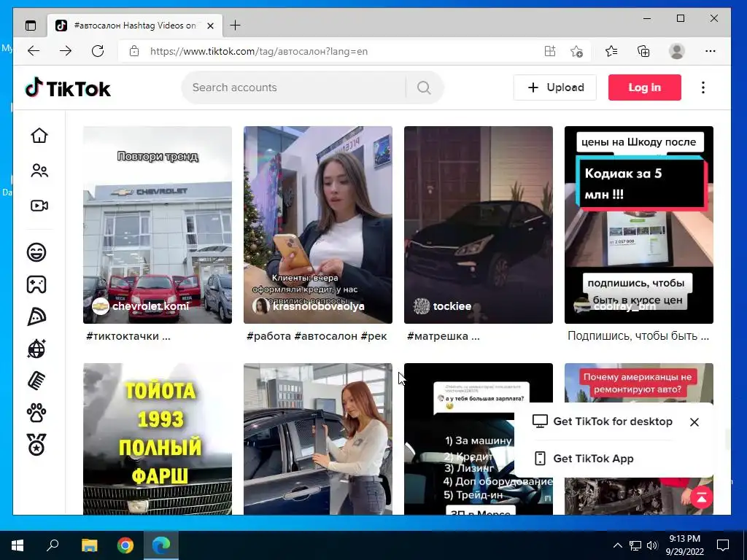Viewport: 747px width, 560px height.
Task: Close the #автосалон Hashtag Videos tab
Action: [x=210, y=26]
